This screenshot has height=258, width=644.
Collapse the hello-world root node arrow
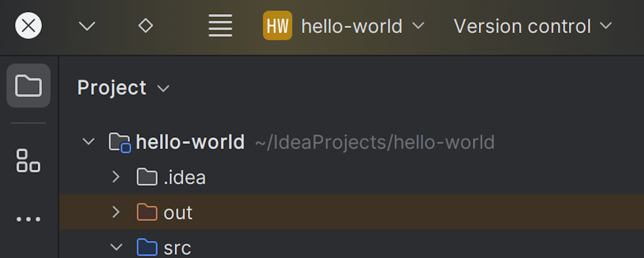(x=88, y=141)
